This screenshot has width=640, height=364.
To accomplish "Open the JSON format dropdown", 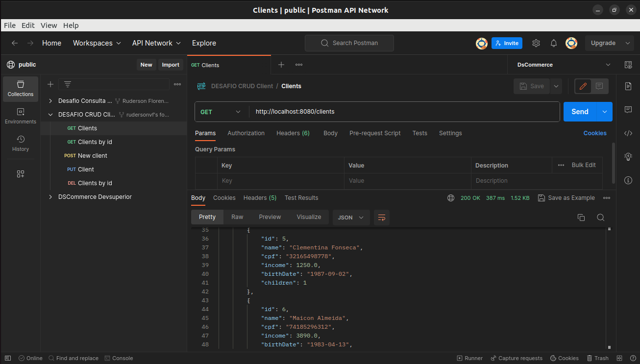I will point(351,218).
